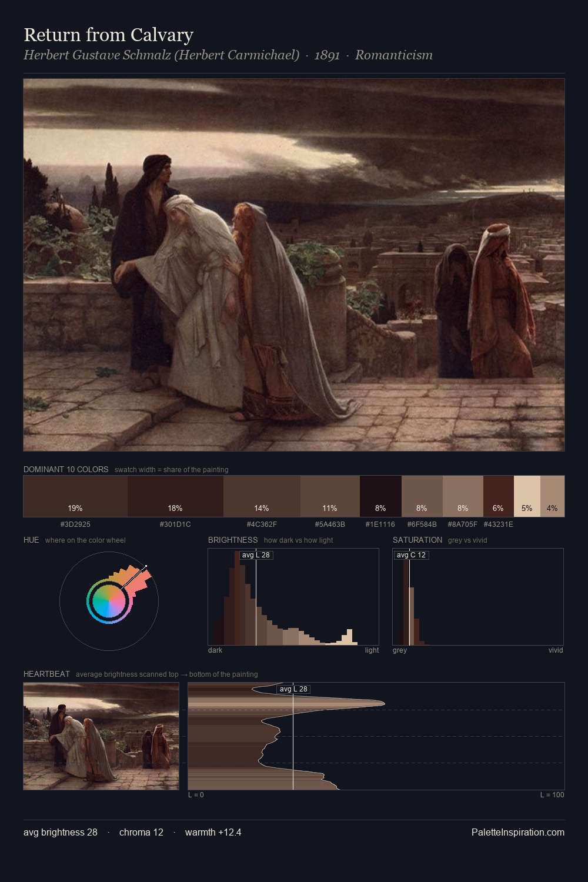Pick the 14% swatch #4C362F

(262, 496)
